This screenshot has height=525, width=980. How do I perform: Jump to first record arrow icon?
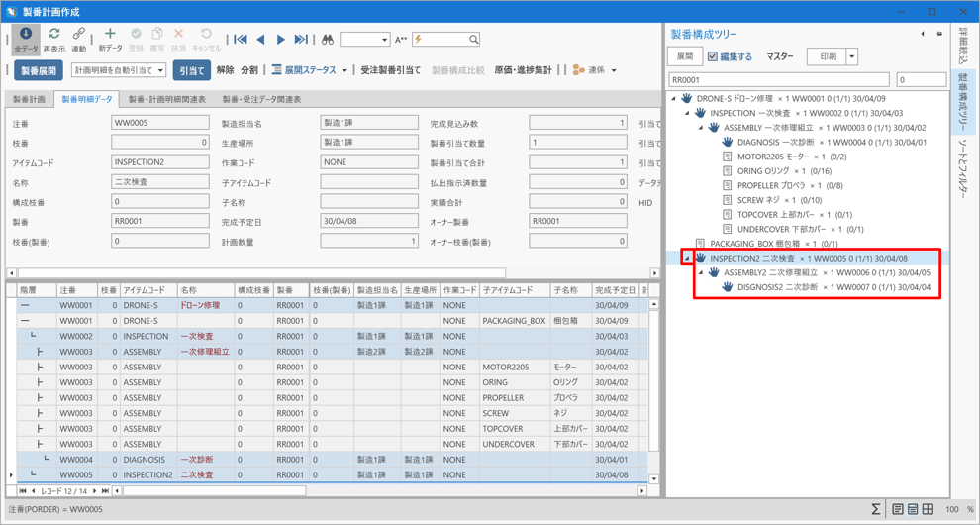pyautogui.click(x=241, y=40)
